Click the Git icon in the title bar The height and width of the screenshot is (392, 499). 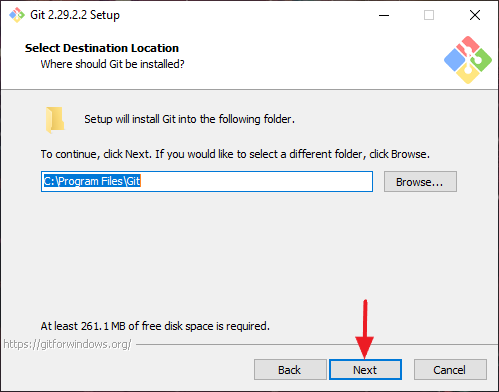click(x=17, y=15)
